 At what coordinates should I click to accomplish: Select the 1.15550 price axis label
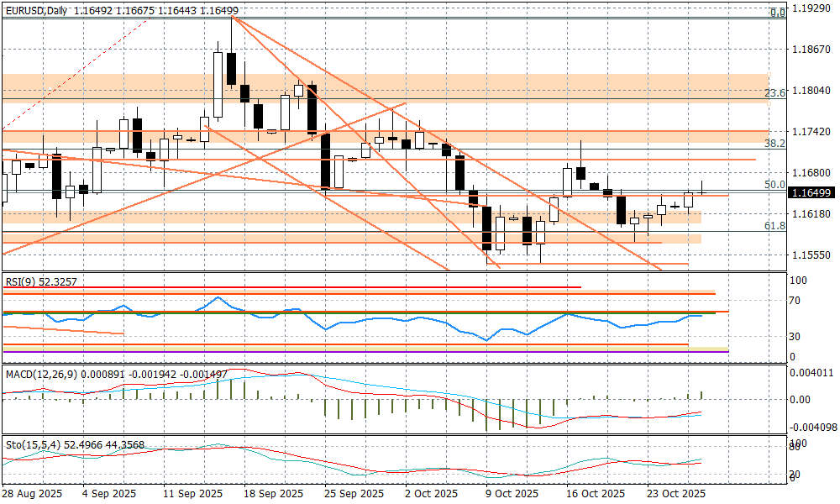pyautogui.click(x=811, y=255)
